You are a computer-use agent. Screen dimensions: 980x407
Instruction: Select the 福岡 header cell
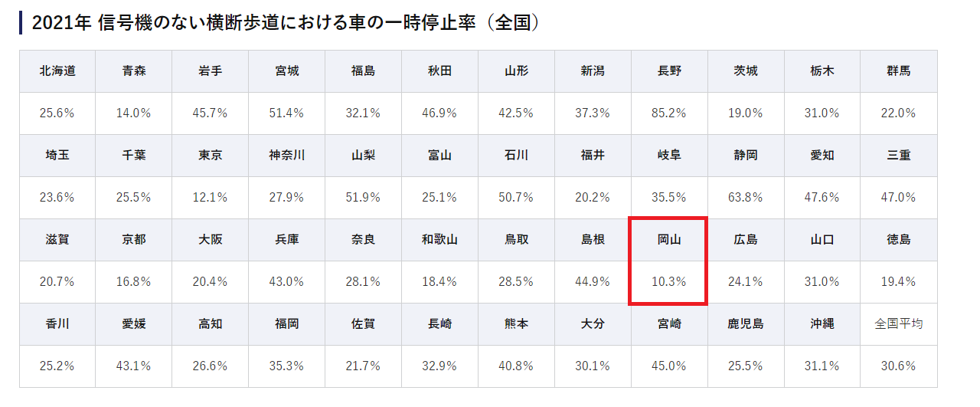coord(287,324)
